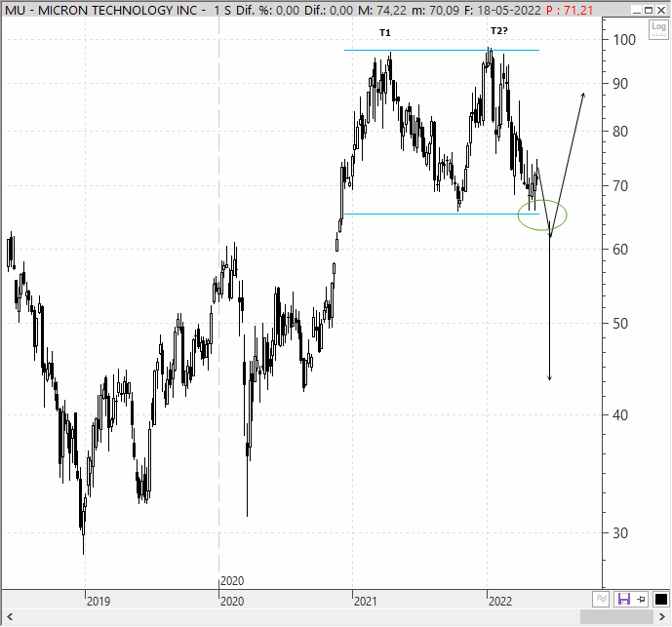Click the M: 74,22 maximum value
Viewport: 672px width, 627px height.
(x=382, y=10)
